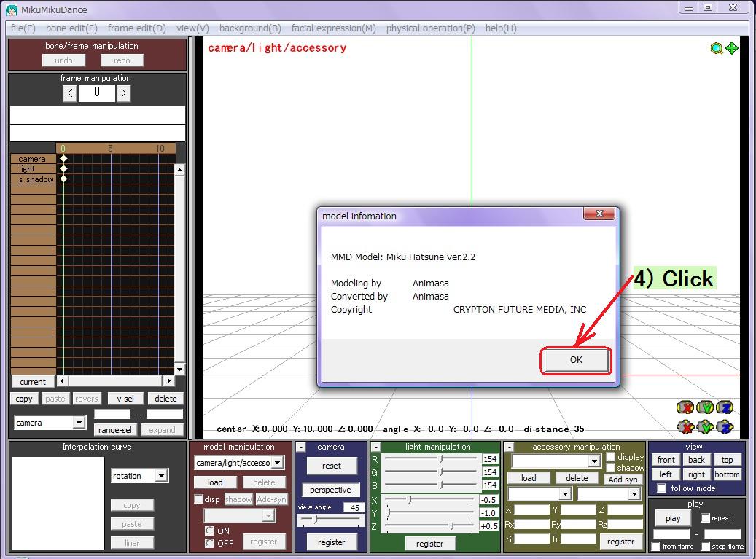Click the play button
The height and width of the screenshot is (559, 756).
pos(673,518)
